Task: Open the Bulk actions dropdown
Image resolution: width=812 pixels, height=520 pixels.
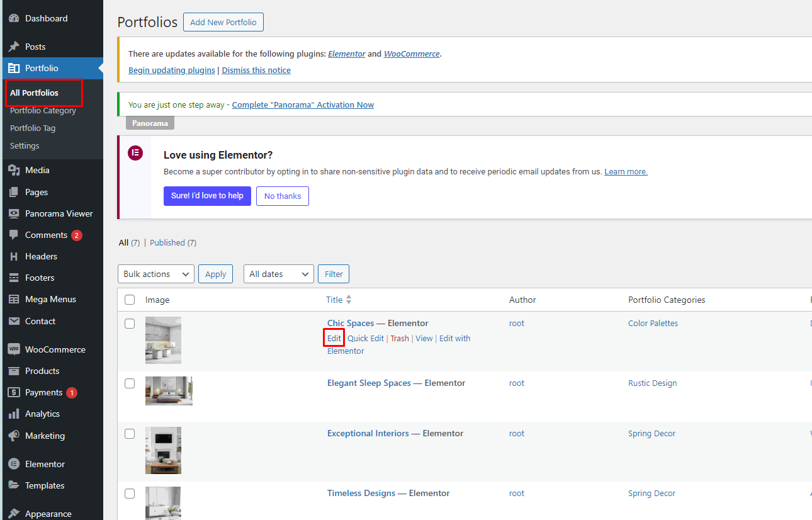Action: 156,274
